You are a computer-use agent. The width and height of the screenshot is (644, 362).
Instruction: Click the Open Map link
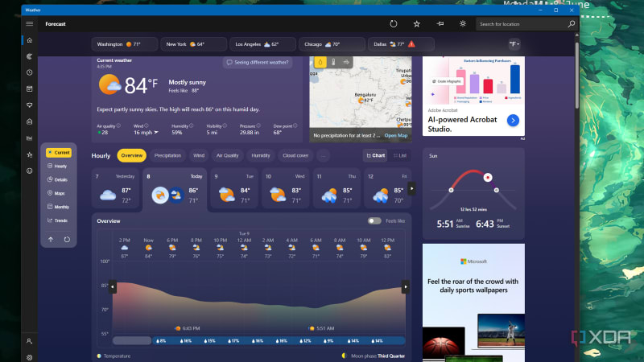pyautogui.click(x=396, y=135)
